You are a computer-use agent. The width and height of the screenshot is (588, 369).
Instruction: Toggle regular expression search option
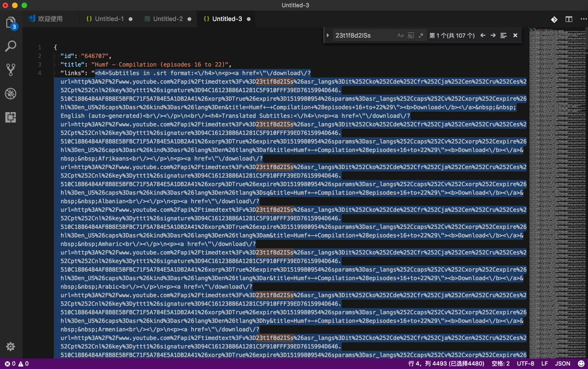pos(421,36)
